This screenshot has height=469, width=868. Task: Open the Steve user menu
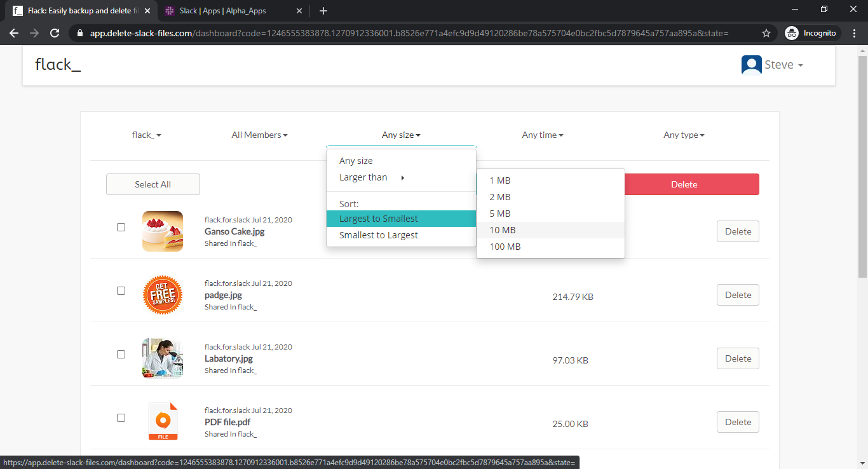coord(783,65)
